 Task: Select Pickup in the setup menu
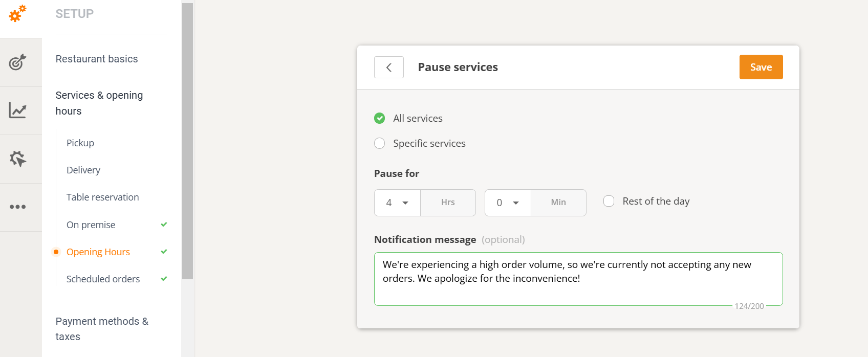coord(80,143)
